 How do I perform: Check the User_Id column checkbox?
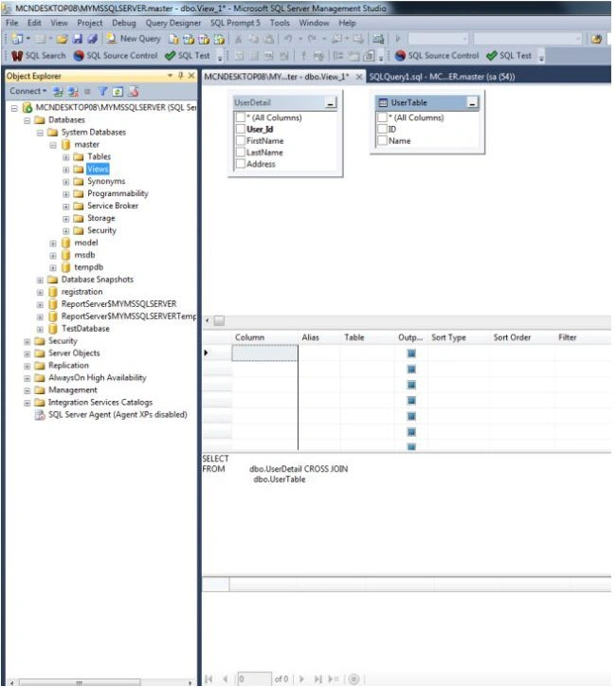(x=240, y=129)
